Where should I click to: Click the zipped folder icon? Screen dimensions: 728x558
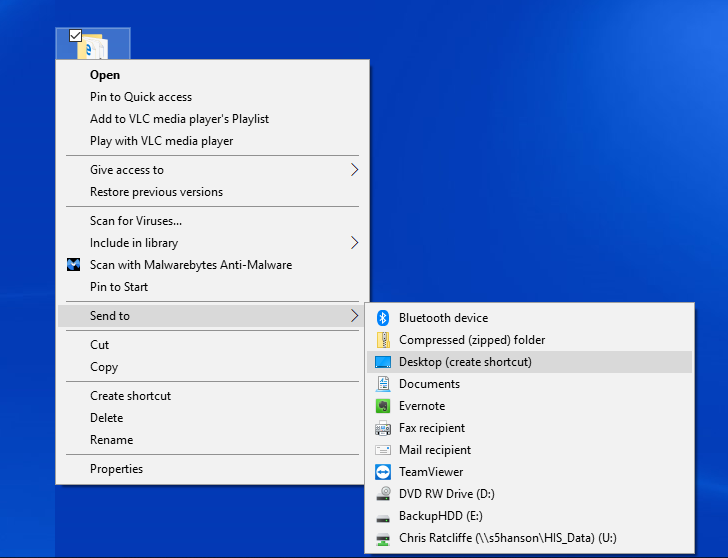point(383,340)
